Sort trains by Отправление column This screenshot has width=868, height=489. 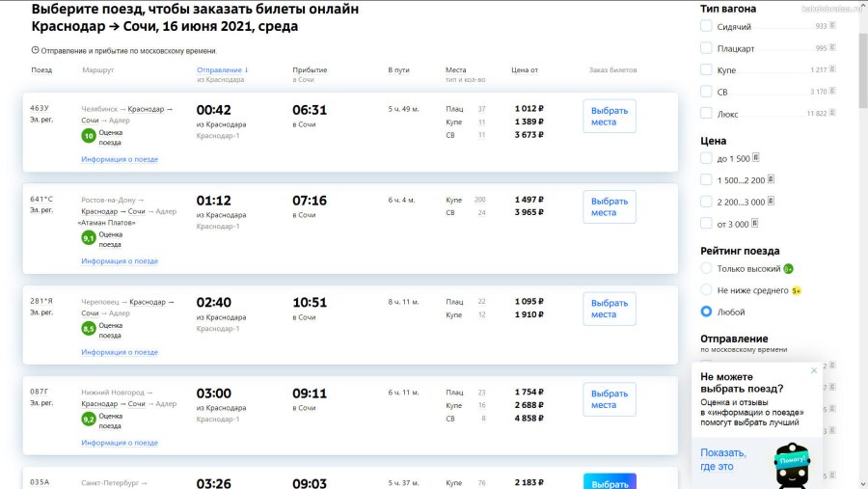pos(222,70)
